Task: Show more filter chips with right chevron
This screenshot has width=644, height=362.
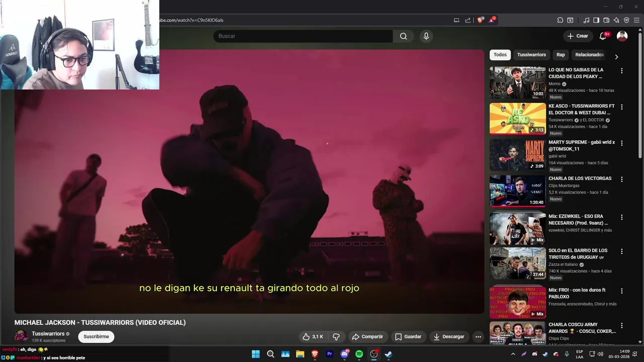Action: point(616,57)
